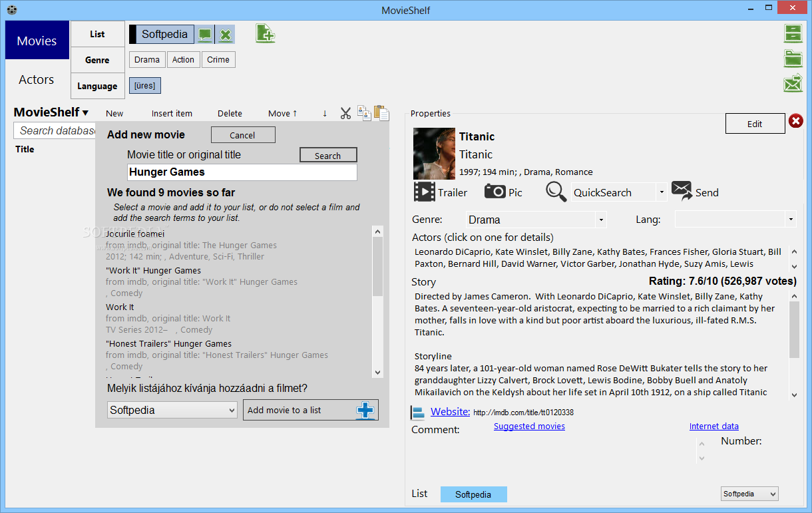Open the Lang dropdown
Image resolution: width=812 pixels, height=513 pixels.
791,219
